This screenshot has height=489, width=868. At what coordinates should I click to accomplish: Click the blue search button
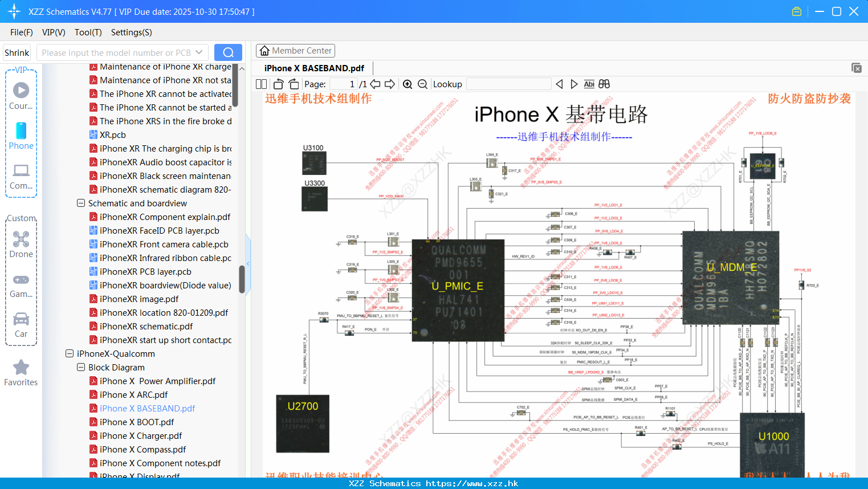(x=228, y=52)
